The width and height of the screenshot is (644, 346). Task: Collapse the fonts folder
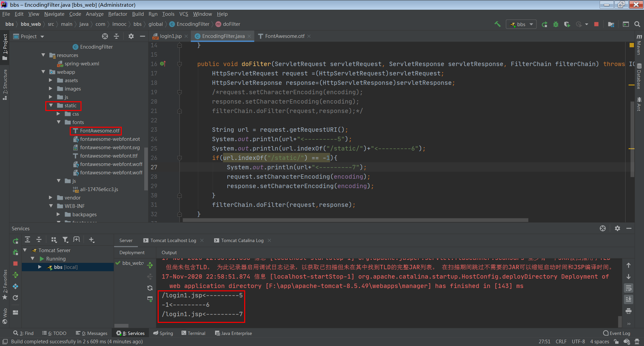coord(59,122)
